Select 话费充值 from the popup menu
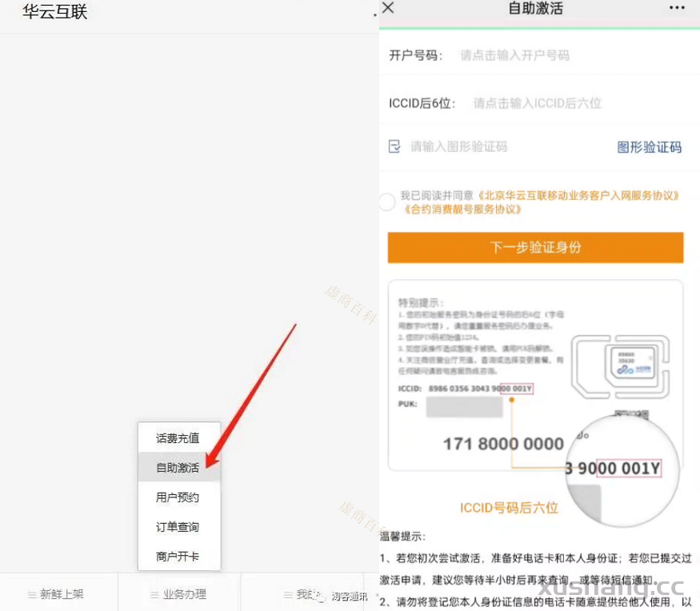 pyautogui.click(x=178, y=438)
